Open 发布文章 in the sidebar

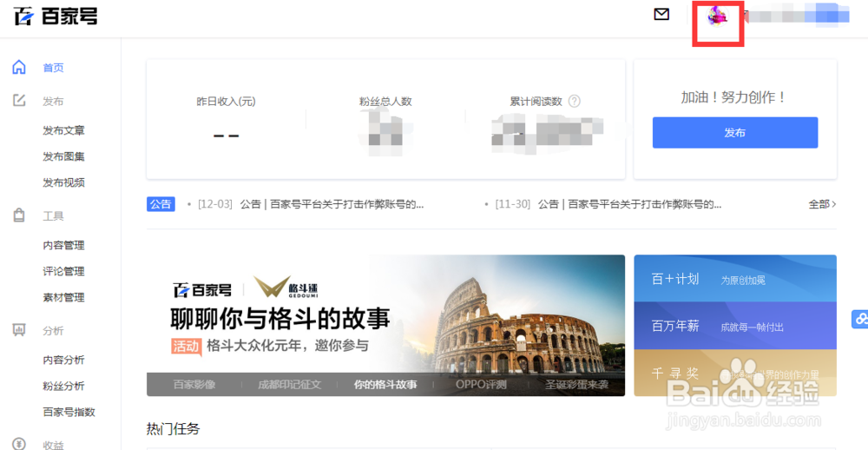[x=63, y=131]
